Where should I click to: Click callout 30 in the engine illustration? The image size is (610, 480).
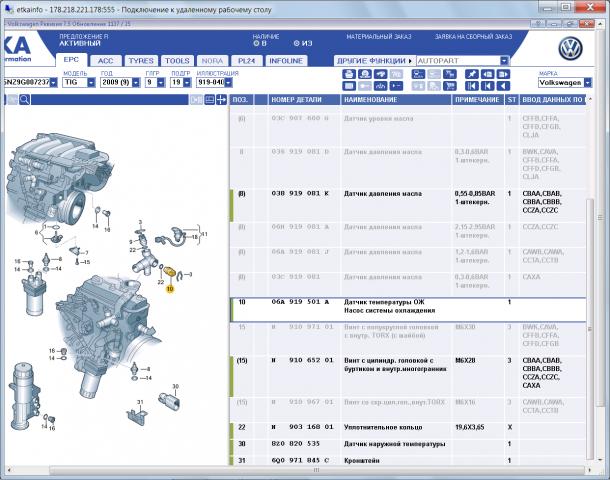175,386
